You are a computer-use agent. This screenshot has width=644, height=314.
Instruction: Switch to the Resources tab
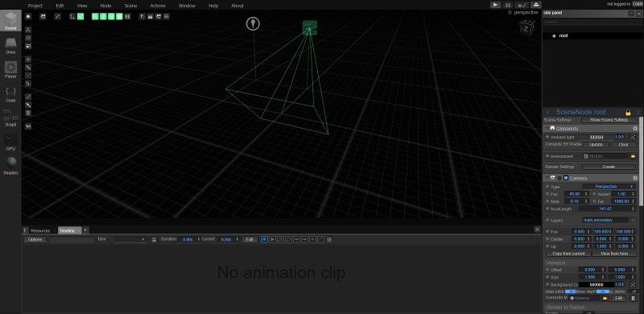pyautogui.click(x=40, y=230)
